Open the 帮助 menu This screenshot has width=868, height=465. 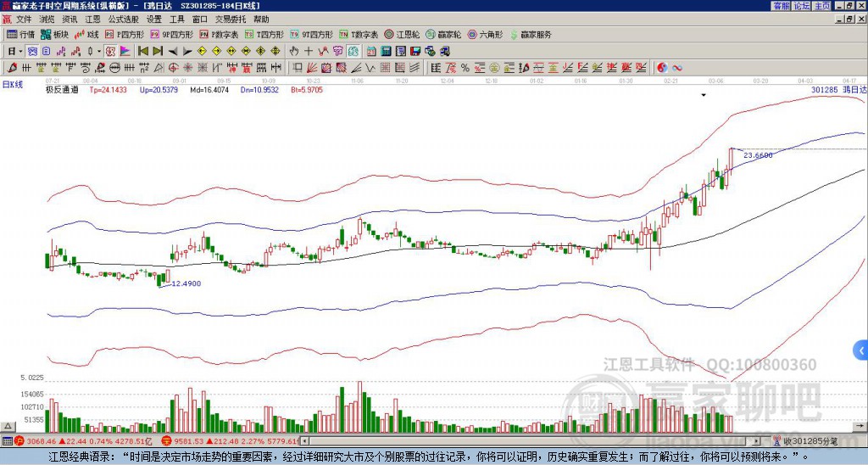coord(261,20)
